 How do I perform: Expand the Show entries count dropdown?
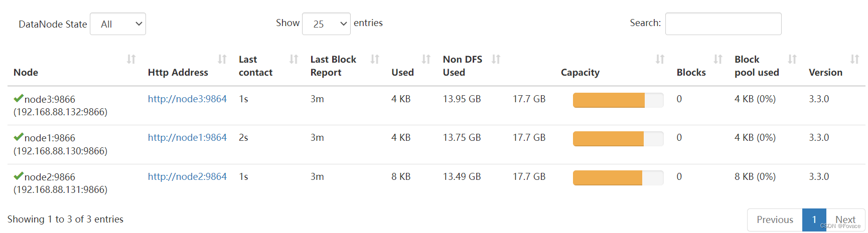326,24
